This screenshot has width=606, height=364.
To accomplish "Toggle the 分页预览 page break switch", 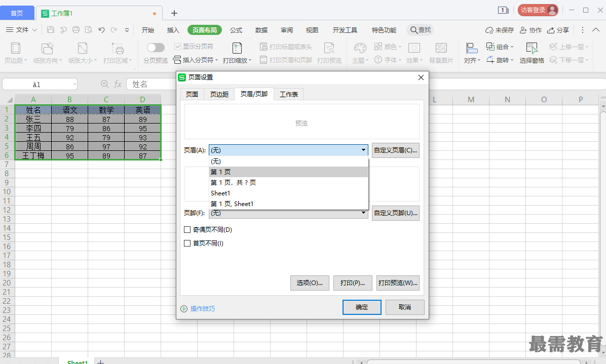I will [x=156, y=48].
